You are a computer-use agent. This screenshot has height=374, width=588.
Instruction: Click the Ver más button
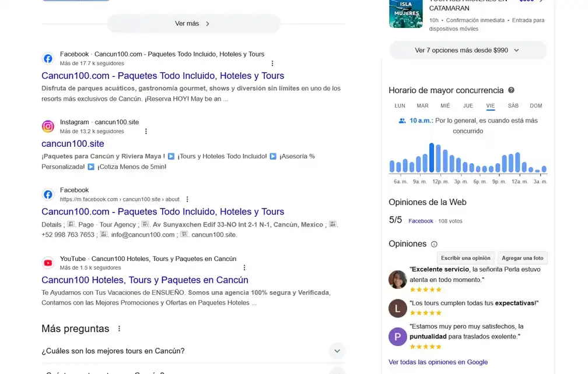193,23
